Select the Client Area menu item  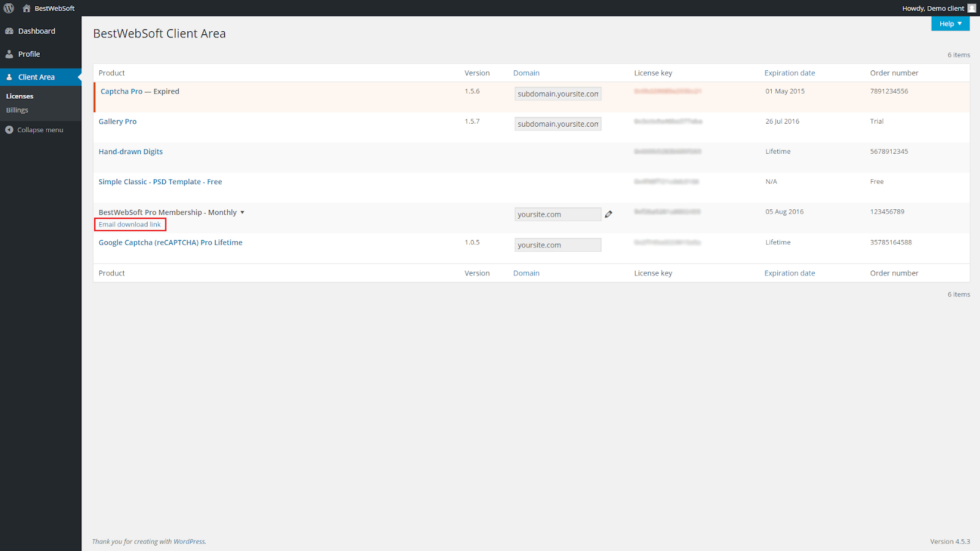[40, 77]
